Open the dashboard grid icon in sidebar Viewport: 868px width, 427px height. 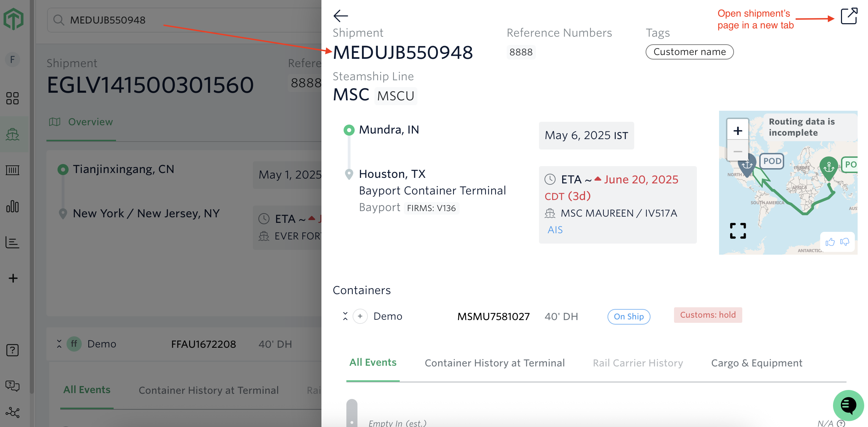click(x=12, y=98)
